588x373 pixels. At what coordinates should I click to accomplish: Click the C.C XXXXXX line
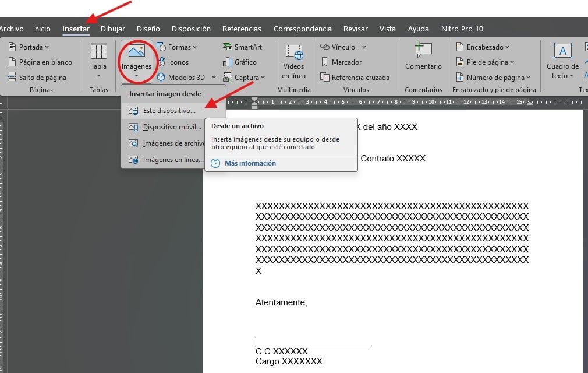[x=282, y=351]
